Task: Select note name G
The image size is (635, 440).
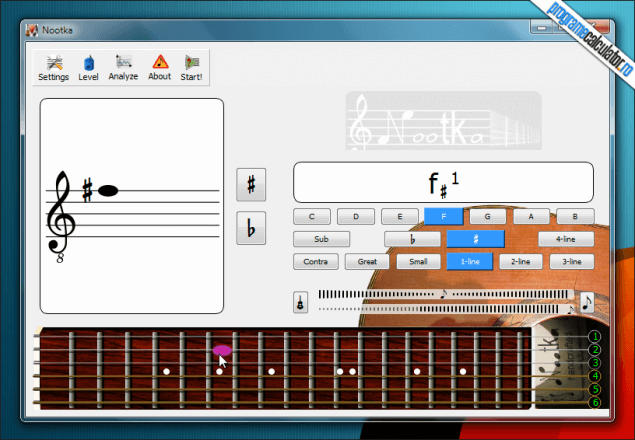Action: [x=488, y=216]
